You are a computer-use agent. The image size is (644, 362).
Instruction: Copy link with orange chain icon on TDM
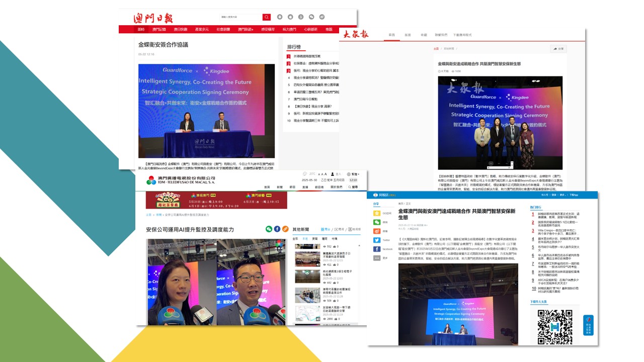click(285, 229)
